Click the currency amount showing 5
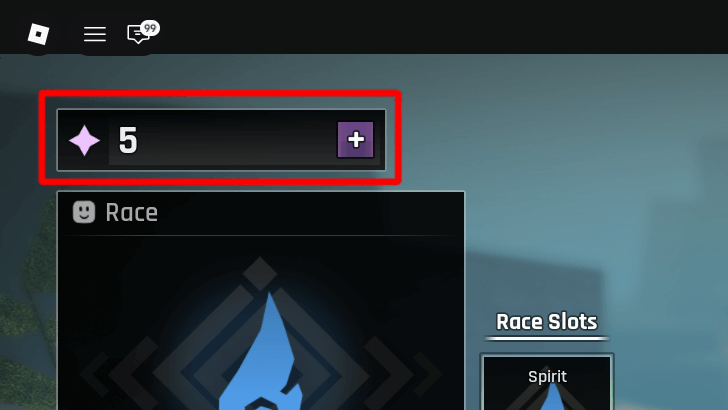 point(128,141)
